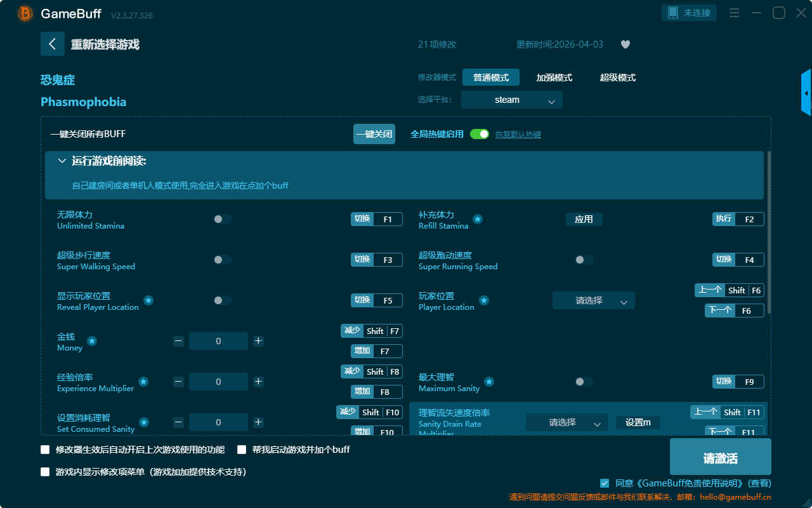Open the steam platform dropdown
812x508 pixels.
[x=511, y=100]
